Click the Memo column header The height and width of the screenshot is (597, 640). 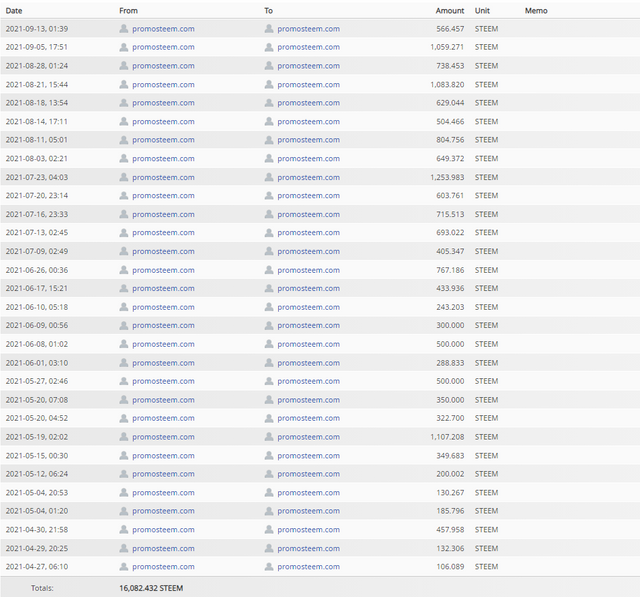pyautogui.click(x=536, y=11)
